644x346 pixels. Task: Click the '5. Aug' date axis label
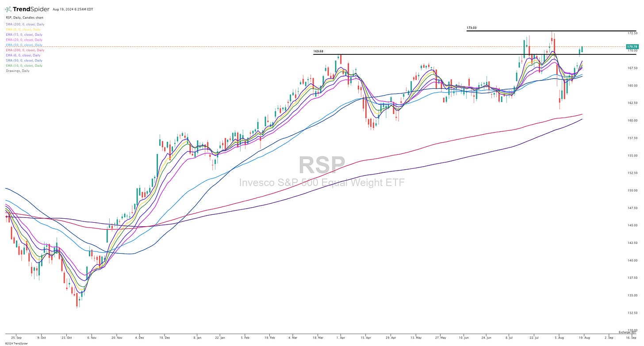pyautogui.click(x=560, y=337)
